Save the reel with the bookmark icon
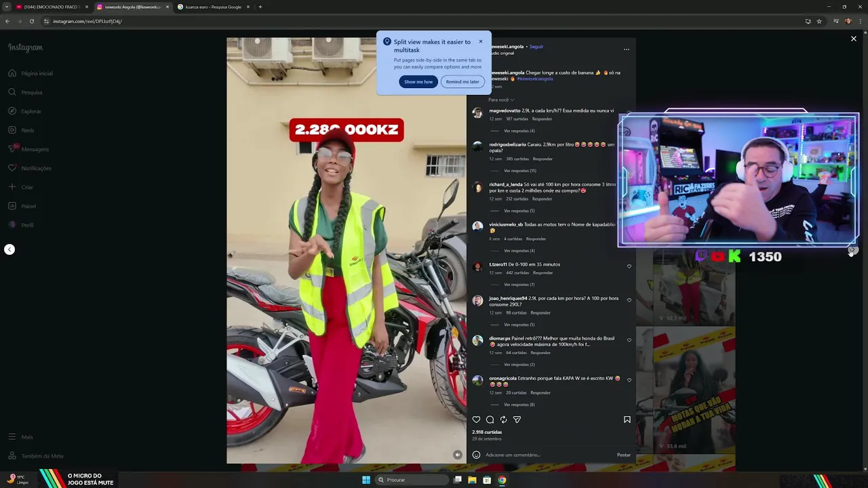Image resolution: width=868 pixels, height=488 pixels. [627, 420]
